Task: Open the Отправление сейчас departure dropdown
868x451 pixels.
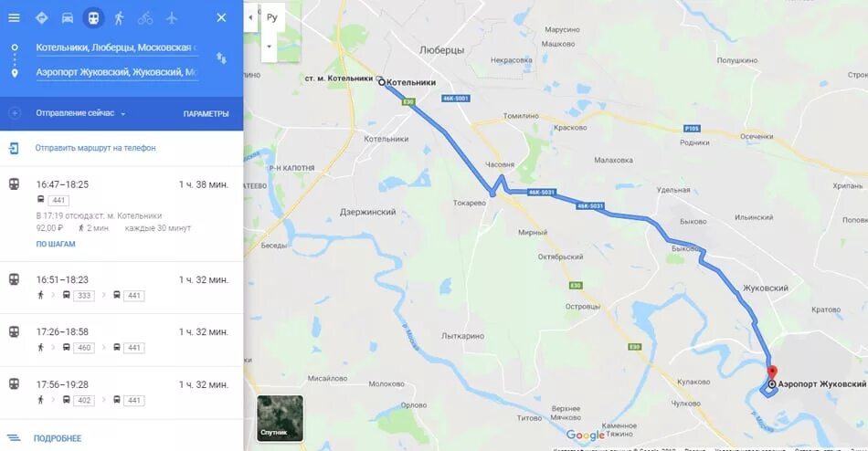Action: (80, 113)
